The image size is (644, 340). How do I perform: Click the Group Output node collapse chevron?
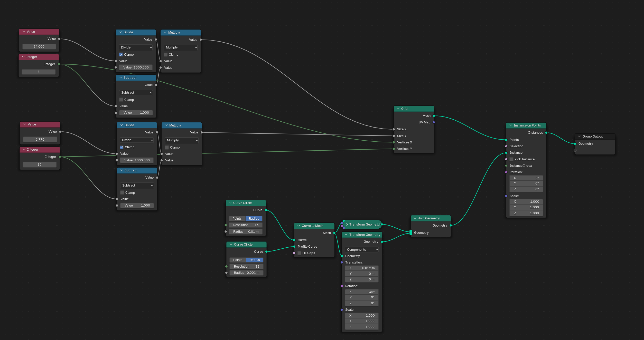point(579,137)
